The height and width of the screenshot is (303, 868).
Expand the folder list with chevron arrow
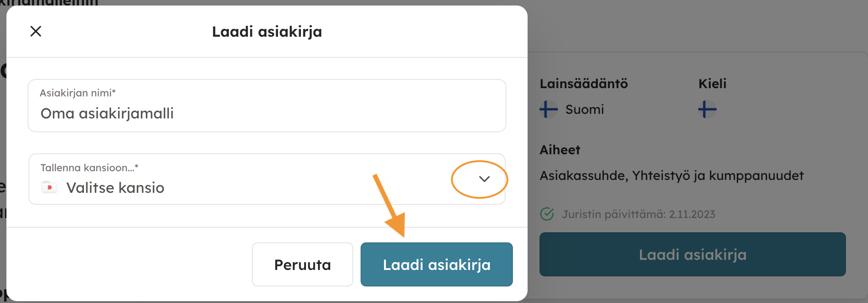[x=484, y=179]
